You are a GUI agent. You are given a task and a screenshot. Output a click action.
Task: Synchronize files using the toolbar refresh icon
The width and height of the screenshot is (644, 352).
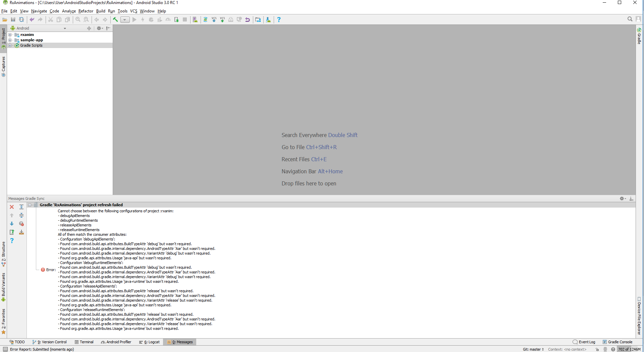21,20
